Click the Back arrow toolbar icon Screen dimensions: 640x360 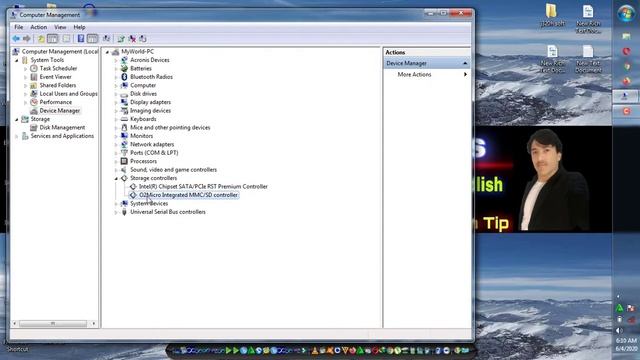[16, 39]
